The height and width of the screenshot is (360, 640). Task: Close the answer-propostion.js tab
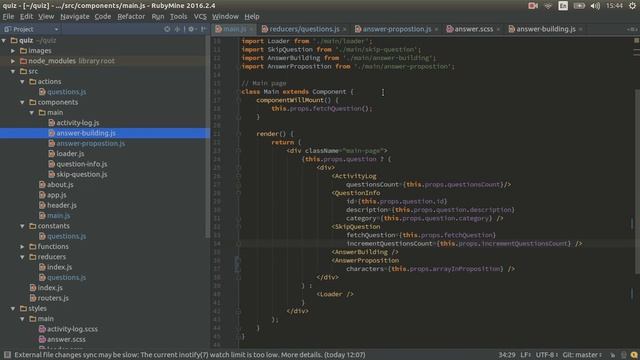tap(436, 29)
